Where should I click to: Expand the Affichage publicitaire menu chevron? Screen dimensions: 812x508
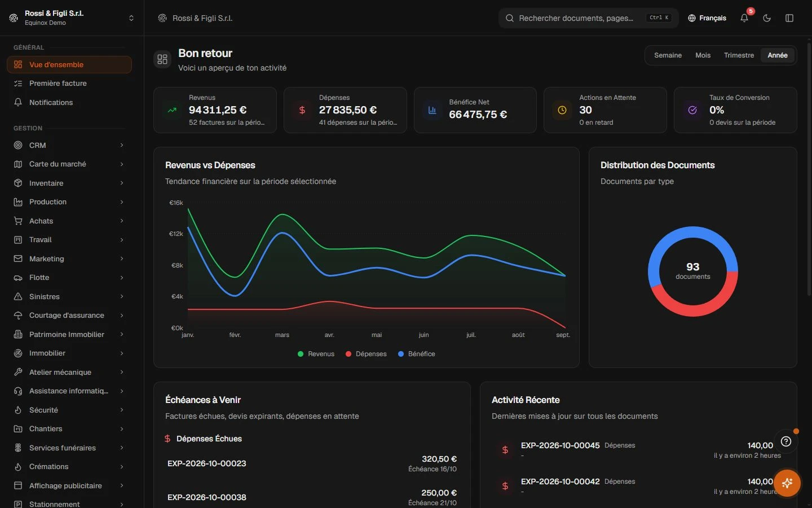tap(122, 485)
